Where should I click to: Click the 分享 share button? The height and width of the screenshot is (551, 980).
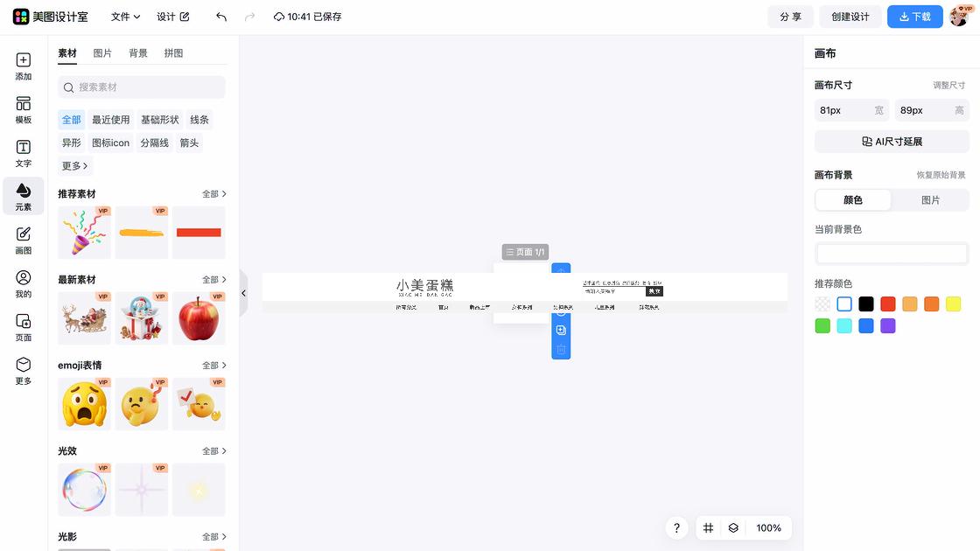pyautogui.click(x=790, y=17)
